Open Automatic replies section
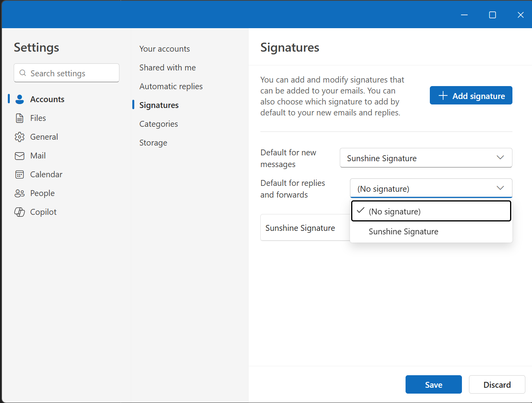The image size is (532, 403). click(x=171, y=86)
